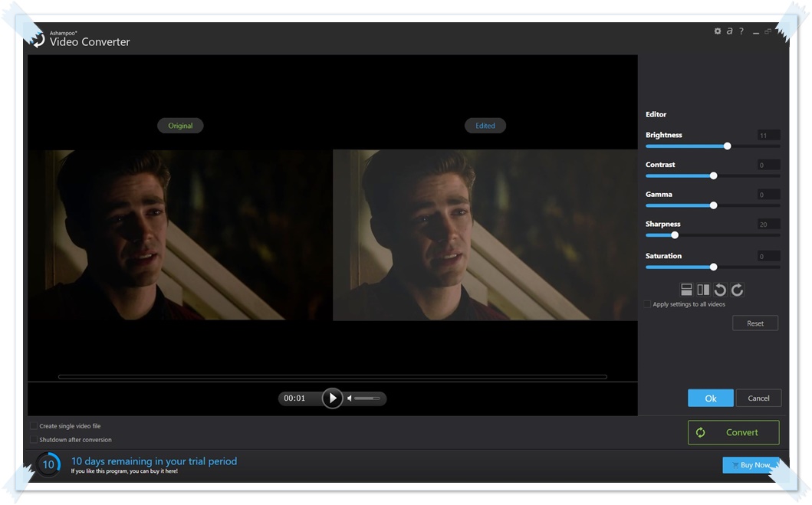Click the 'Editor' panel heading
Viewport: 812px width, 505px height.
tap(656, 114)
